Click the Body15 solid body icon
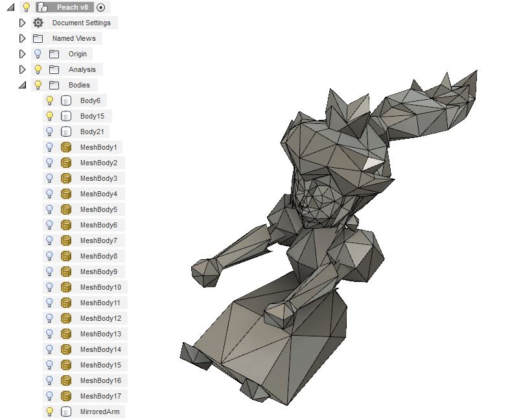 click(x=66, y=116)
